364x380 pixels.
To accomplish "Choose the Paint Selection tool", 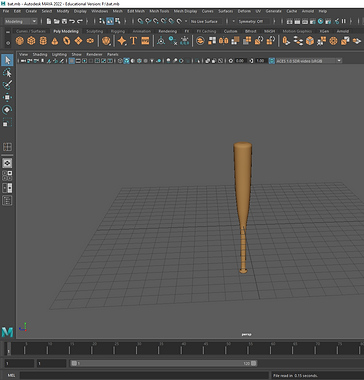I will point(7,85).
